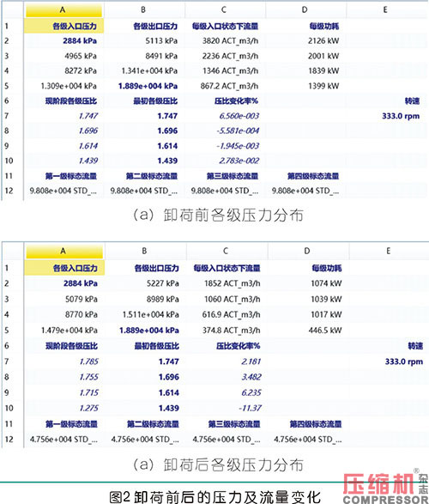Click the -11.37 ratio change cell
Image resolution: width=429 pixels, height=504 pixels.
coord(227,408)
